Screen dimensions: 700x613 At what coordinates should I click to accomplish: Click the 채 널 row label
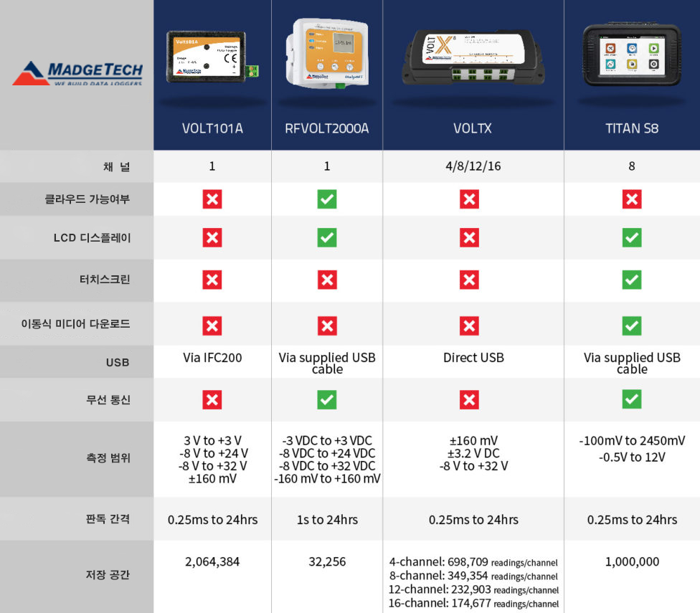pyautogui.click(x=116, y=167)
